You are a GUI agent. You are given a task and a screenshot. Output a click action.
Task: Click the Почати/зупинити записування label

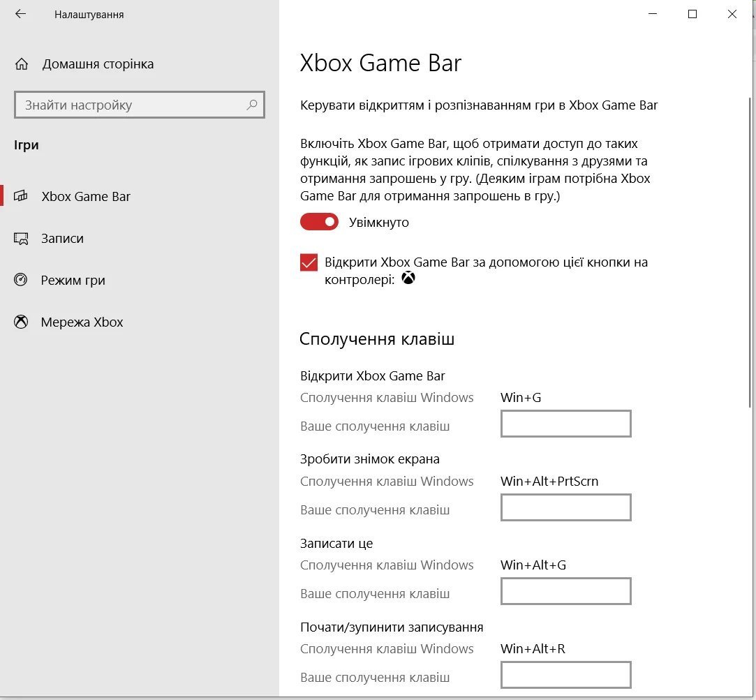(x=392, y=627)
